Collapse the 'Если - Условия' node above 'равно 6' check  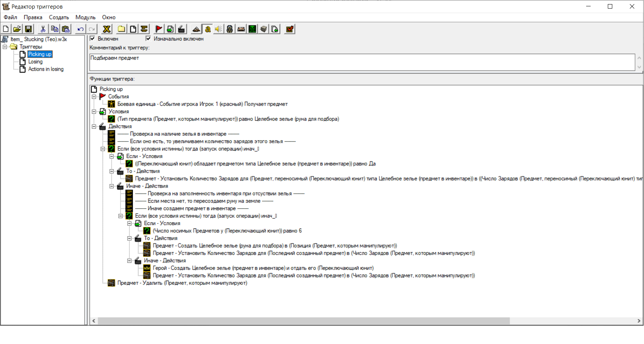click(x=129, y=223)
